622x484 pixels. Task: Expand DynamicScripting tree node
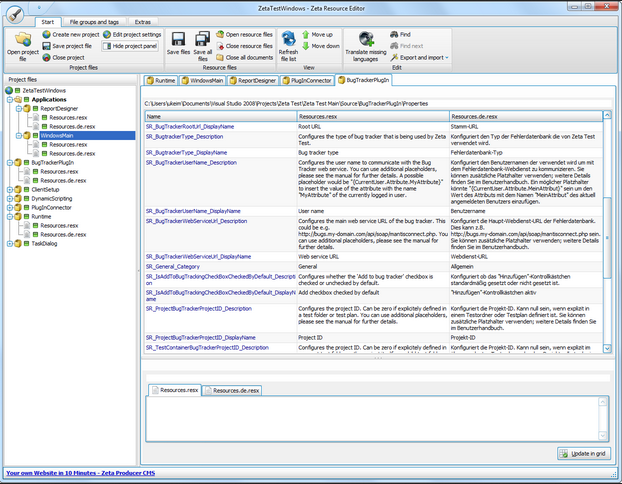(x=10, y=199)
